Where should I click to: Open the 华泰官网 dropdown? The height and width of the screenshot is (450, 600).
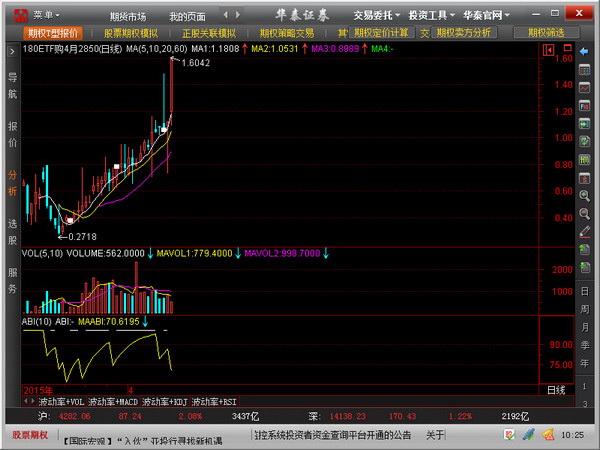[x=486, y=15]
